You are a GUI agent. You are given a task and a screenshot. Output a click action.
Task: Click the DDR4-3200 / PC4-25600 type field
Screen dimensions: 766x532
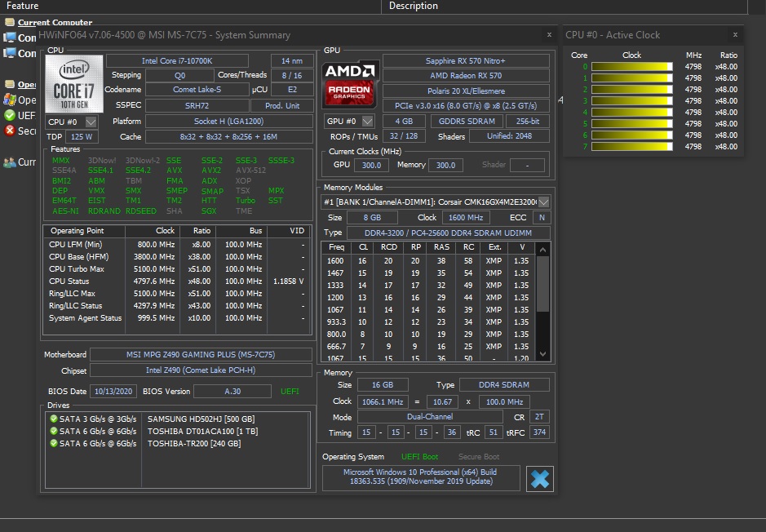(x=448, y=233)
